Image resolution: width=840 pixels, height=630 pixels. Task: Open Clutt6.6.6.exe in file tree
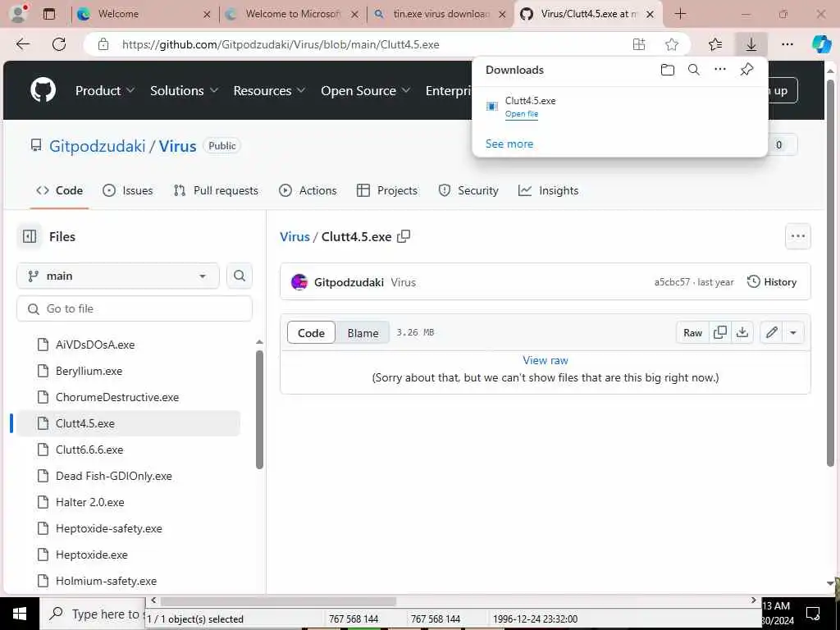coord(89,450)
